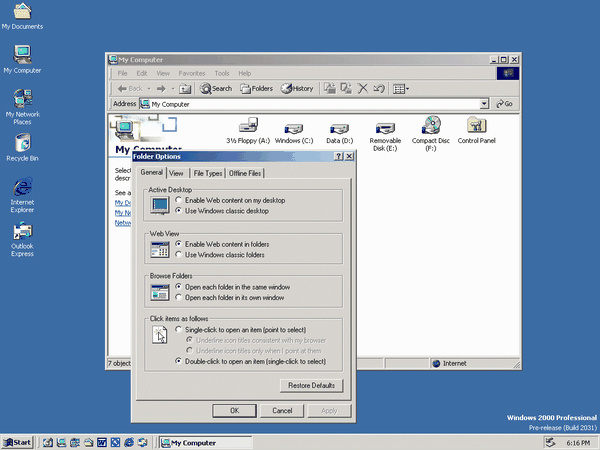600x450 pixels.
Task: Click the Cancel button in dialog
Action: tap(282, 411)
